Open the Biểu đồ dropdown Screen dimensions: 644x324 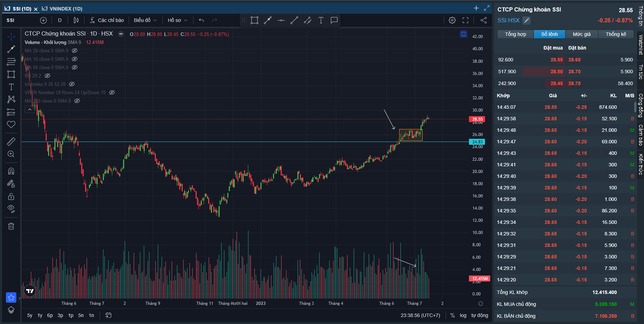coord(145,20)
